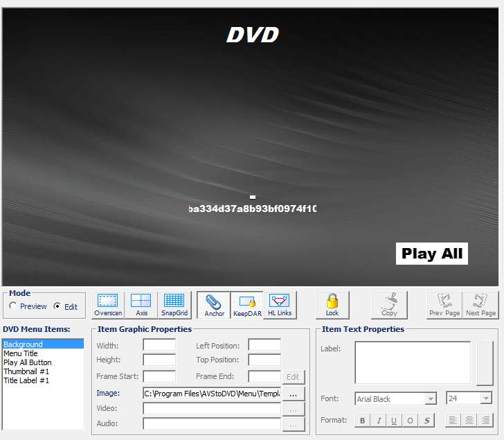Image resolution: width=504 pixels, height=440 pixels.
Task: Toggle shadow text format (S)
Action: pyautogui.click(x=426, y=421)
